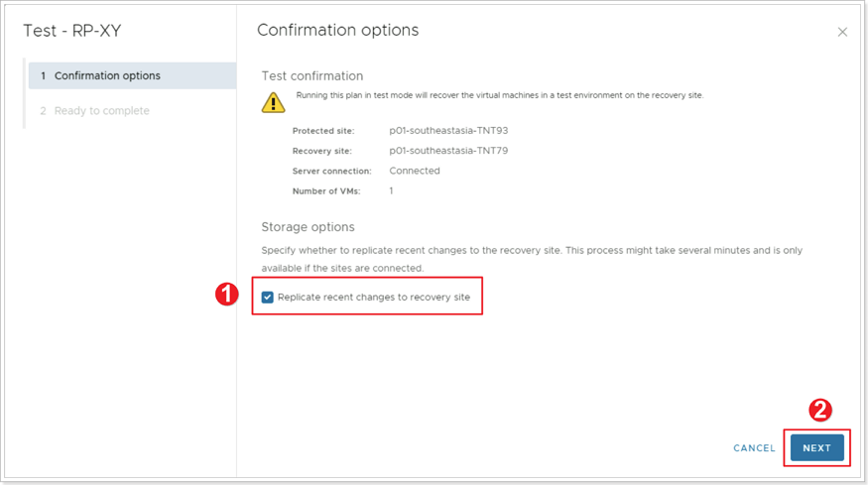Click the Protected site field label

coord(323,131)
